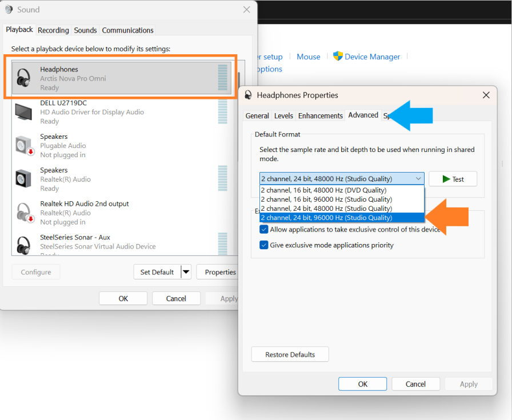Choose 2 channel, 16 bit, 48000 Hz (DVD Quality)
This screenshot has width=512, height=420.
342,190
